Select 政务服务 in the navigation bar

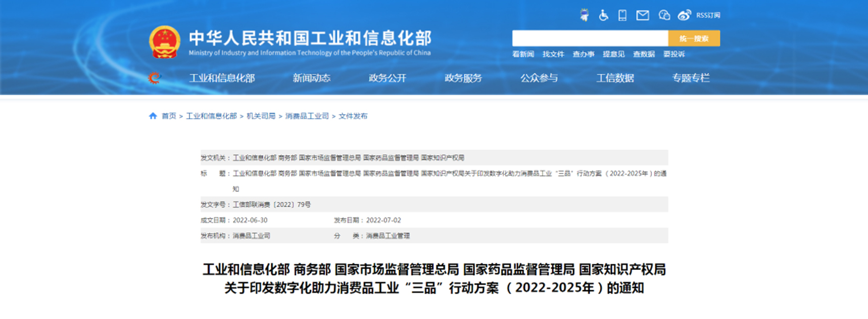(x=463, y=78)
